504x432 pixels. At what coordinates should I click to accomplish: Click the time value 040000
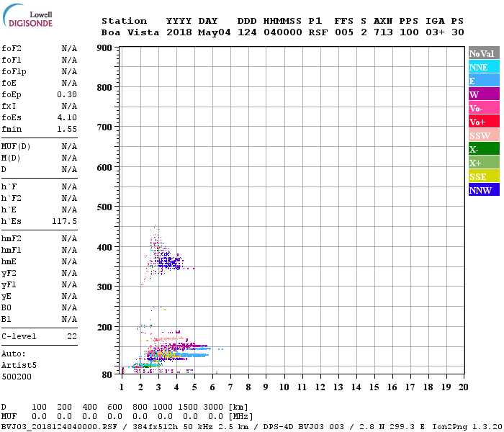point(283,32)
